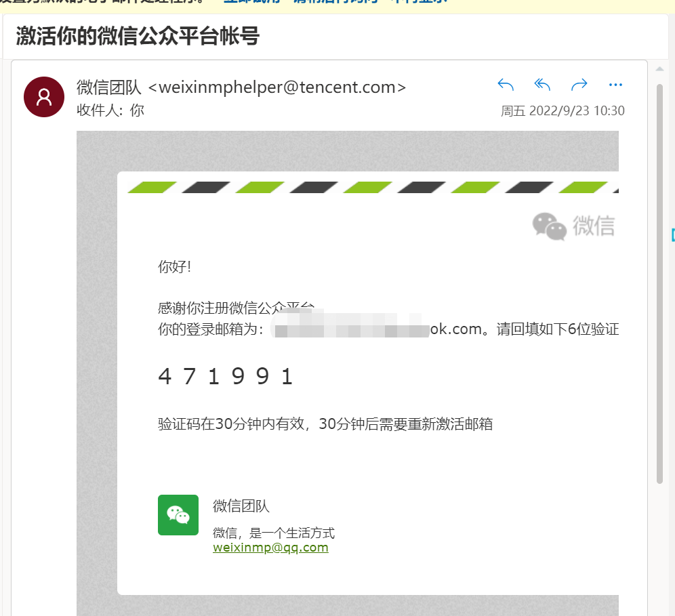Click the sender's dark red avatar

point(44,97)
